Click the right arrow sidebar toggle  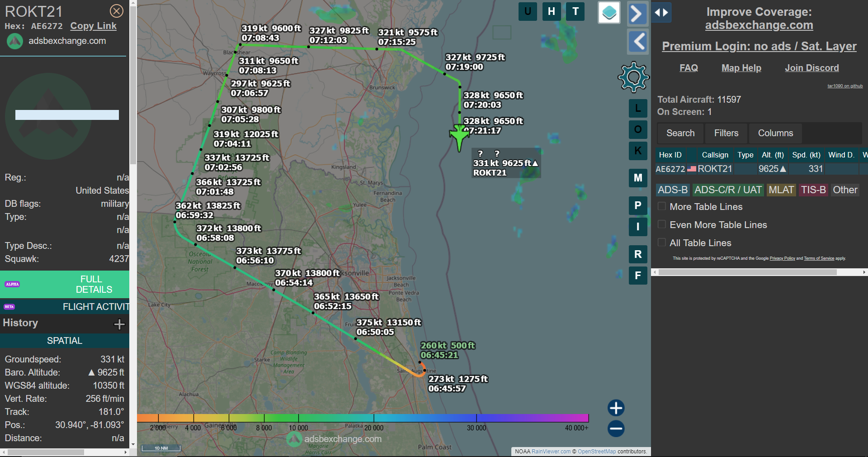coord(637,13)
